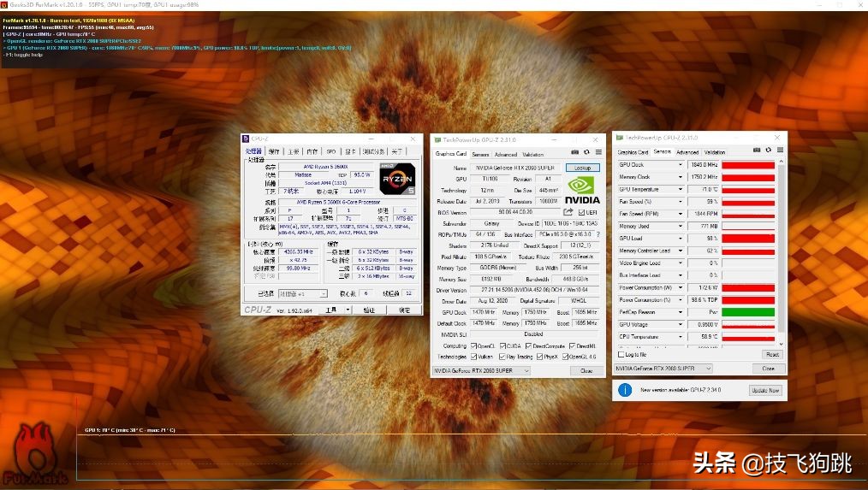Click Sensors window vertical scrollbar

click(x=781, y=251)
